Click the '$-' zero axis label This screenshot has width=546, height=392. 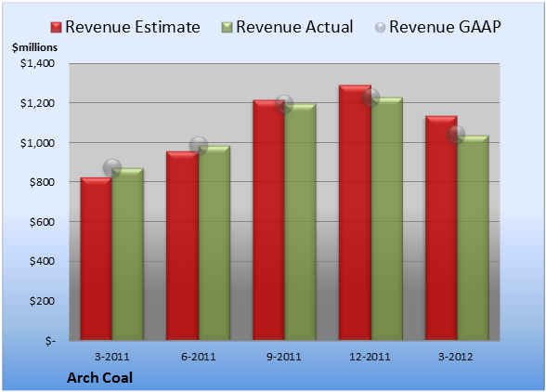(x=50, y=341)
